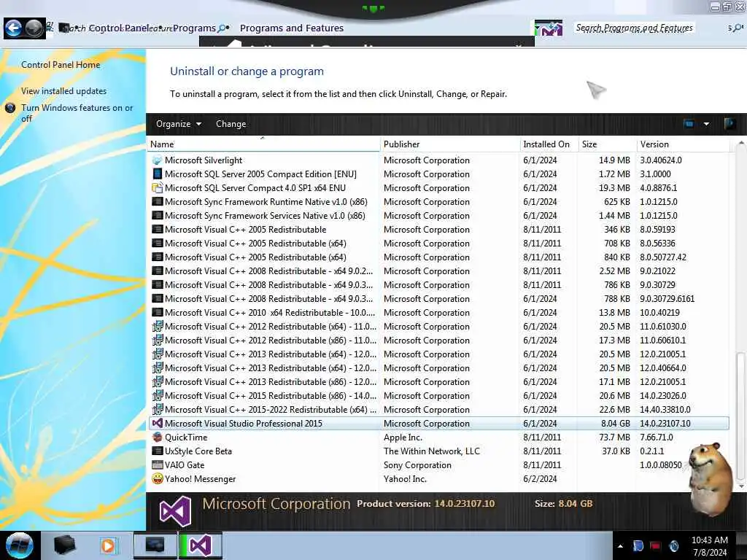Click Yahoo! Inc. publisher cell
747x560 pixels.
coord(405,479)
